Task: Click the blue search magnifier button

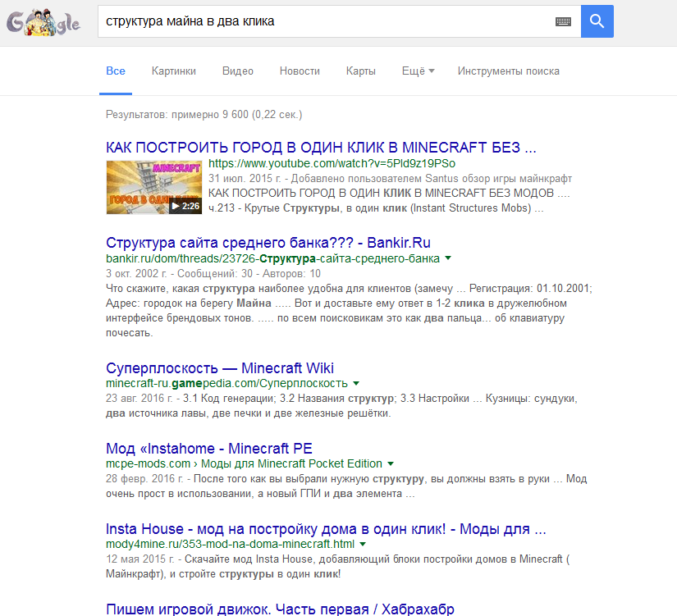Action: [x=597, y=21]
